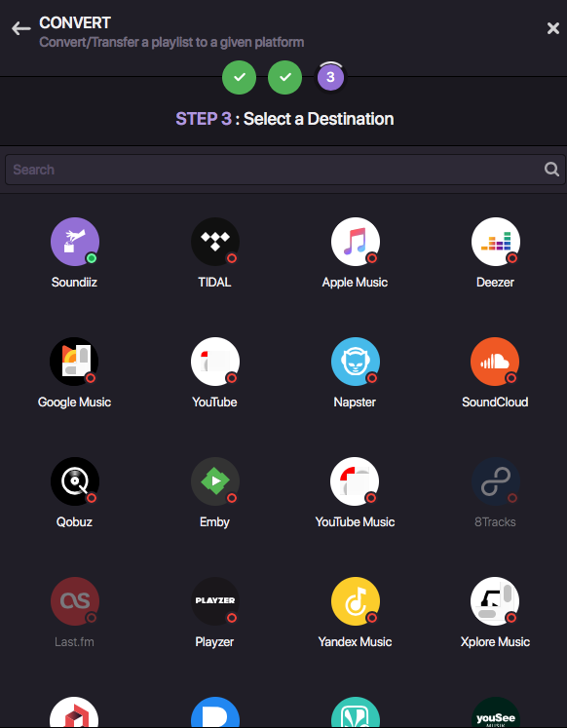Pick Apple Music as destination
The height and width of the screenshot is (728, 567).
pos(356,242)
